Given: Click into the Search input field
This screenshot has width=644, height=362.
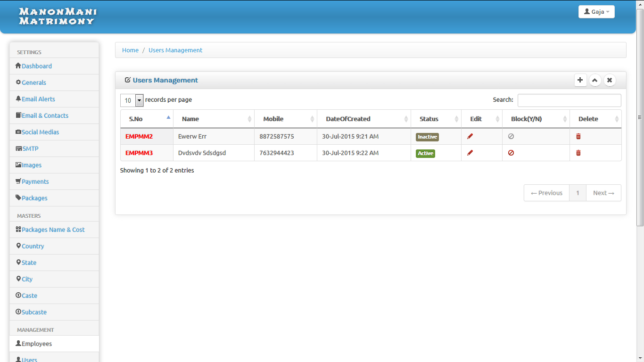Looking at the screenshot, I should pos(570,100).
